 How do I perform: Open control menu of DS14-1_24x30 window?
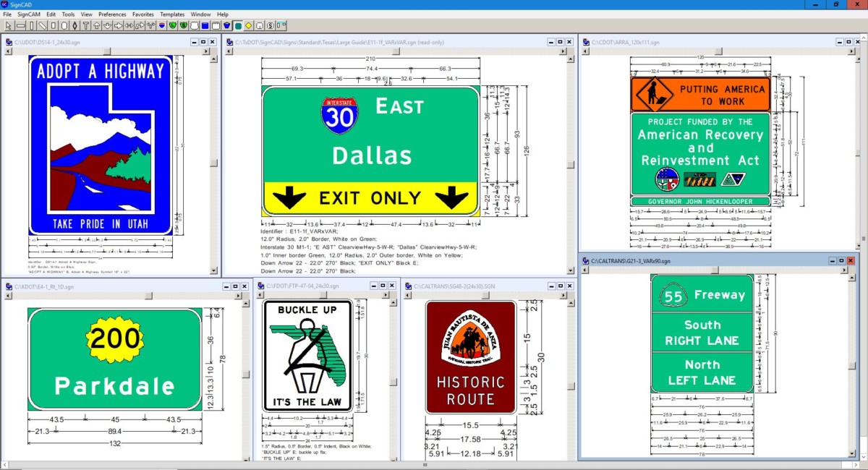9,42
